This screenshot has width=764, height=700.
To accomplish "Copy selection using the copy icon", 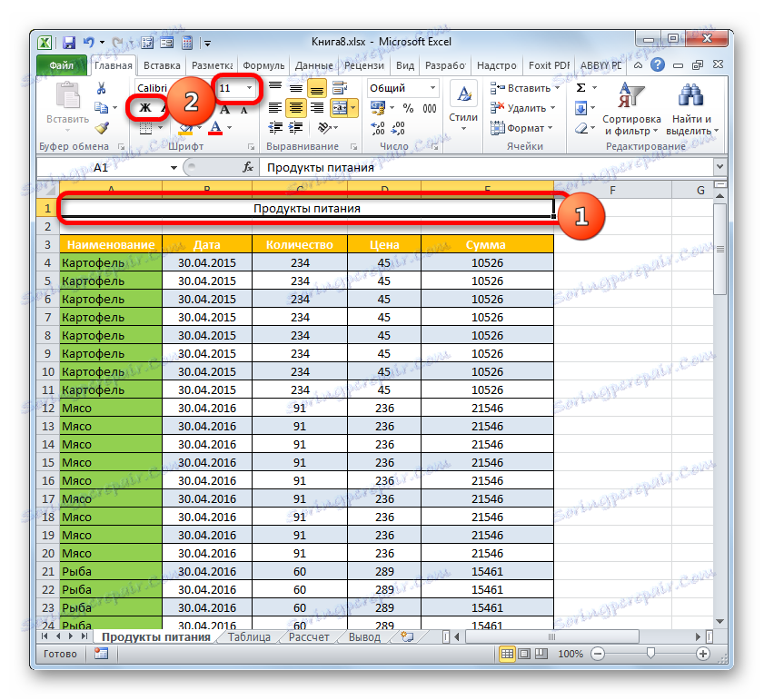I will click(x=102, y=108).
